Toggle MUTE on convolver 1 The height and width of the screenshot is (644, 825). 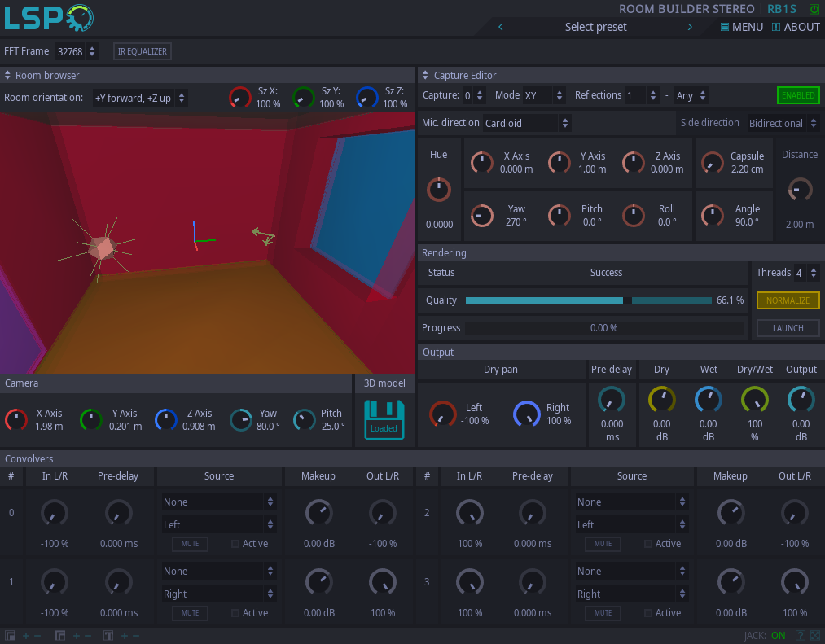coord(190,613)
